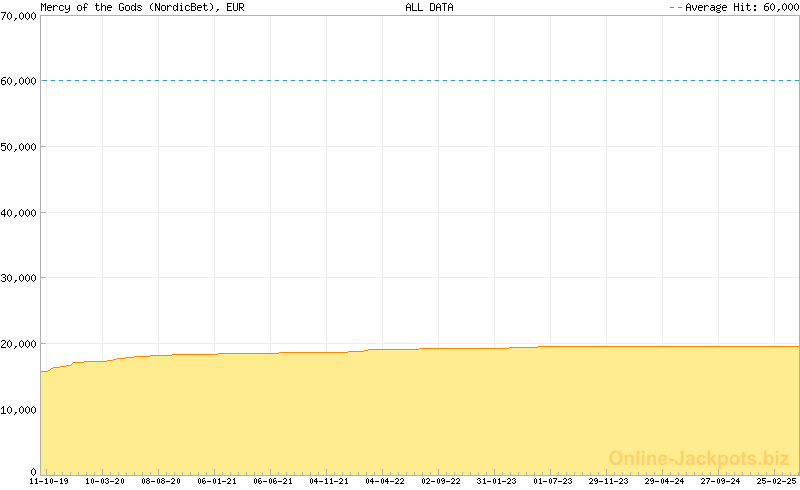Select the 01-07-23 date marker
This screenshot has height=490, width=800.
pyautogui.click(x=553, y=481)
